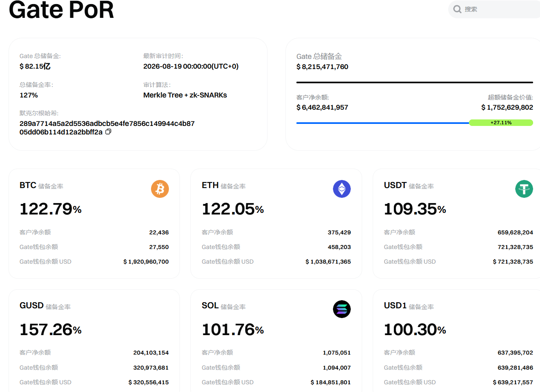Click USDT customer net balance 659,628,204

(515, 232)
